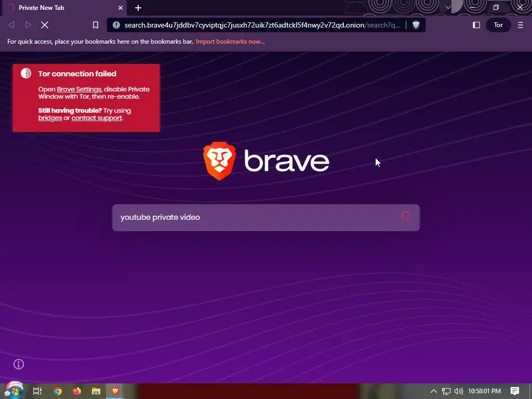
Task: Launch Chrome from the taskbar
Action: point(58,391)
